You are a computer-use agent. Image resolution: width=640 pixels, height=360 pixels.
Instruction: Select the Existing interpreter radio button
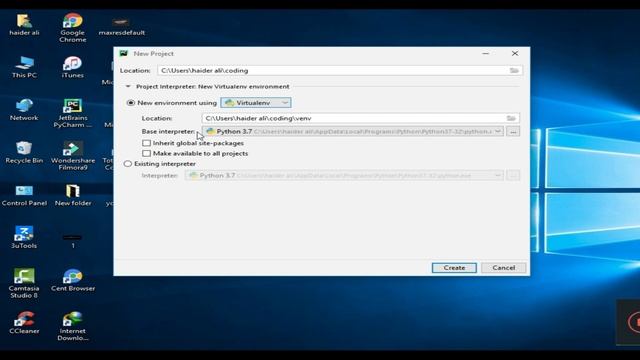tap(128, 164)
